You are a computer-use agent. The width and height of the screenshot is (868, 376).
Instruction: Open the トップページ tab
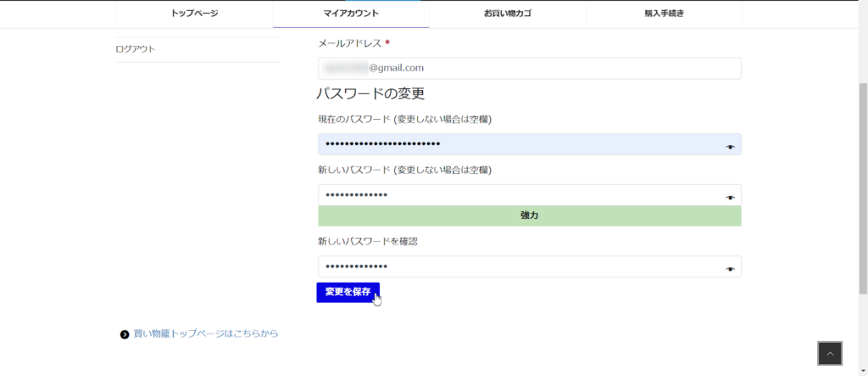pos(194,14)
